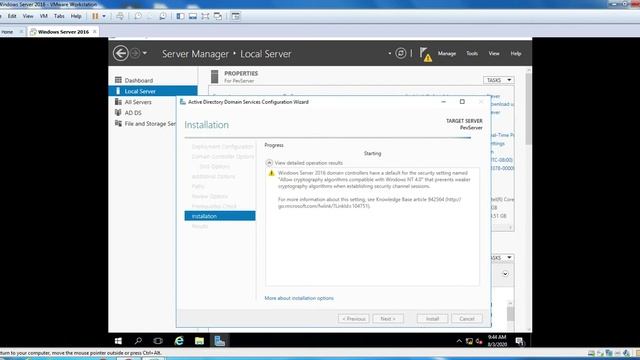640x360 pixels.
Task: Click the send Ctrl+Alt+Del toolbar icon
Action: [x=120, y=16]
